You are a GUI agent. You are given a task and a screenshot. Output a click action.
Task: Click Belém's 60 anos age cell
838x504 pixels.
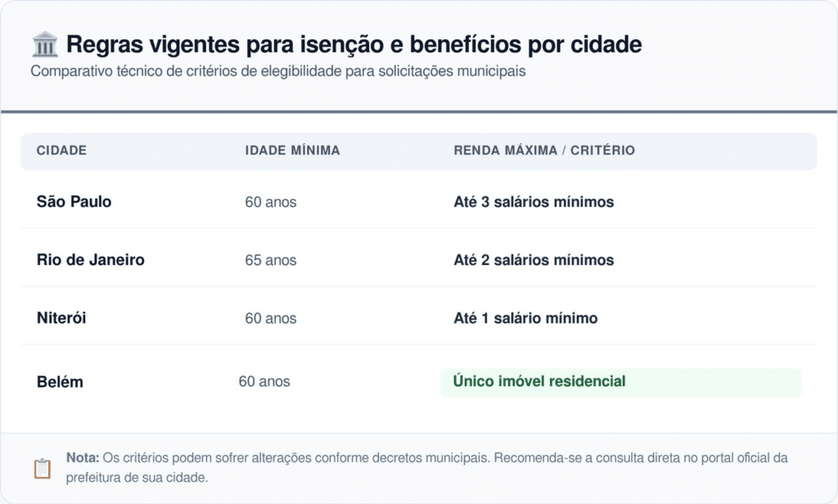click(x=264, y=381)
